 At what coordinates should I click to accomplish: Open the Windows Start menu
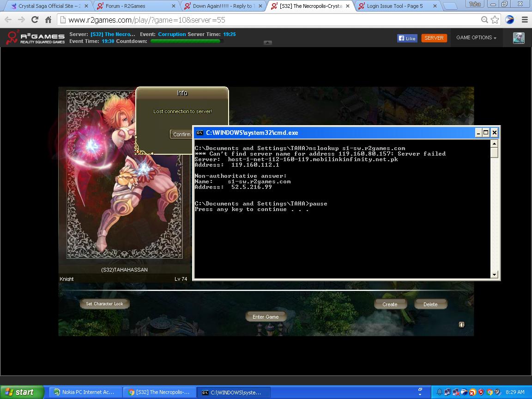pyautogui.click(x=21, y=392)
